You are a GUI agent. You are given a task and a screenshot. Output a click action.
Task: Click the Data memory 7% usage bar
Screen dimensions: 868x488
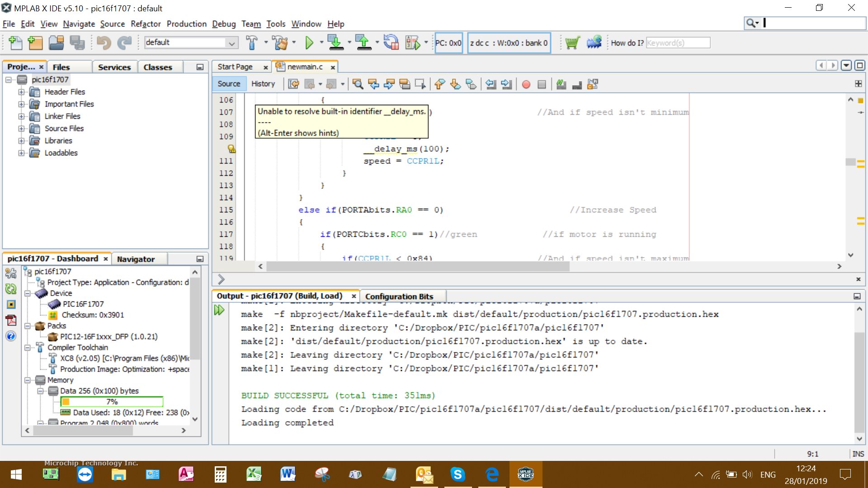[x=112, y=402]
